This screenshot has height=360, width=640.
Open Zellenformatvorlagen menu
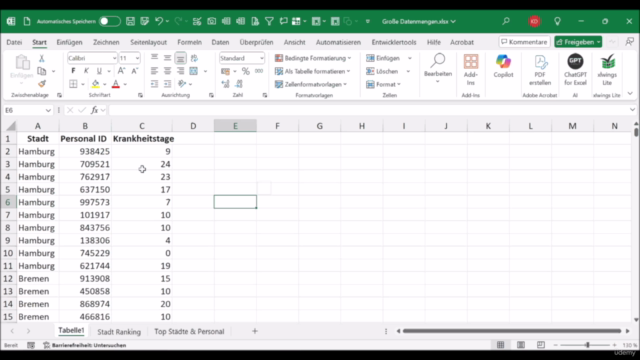point(311,84)
